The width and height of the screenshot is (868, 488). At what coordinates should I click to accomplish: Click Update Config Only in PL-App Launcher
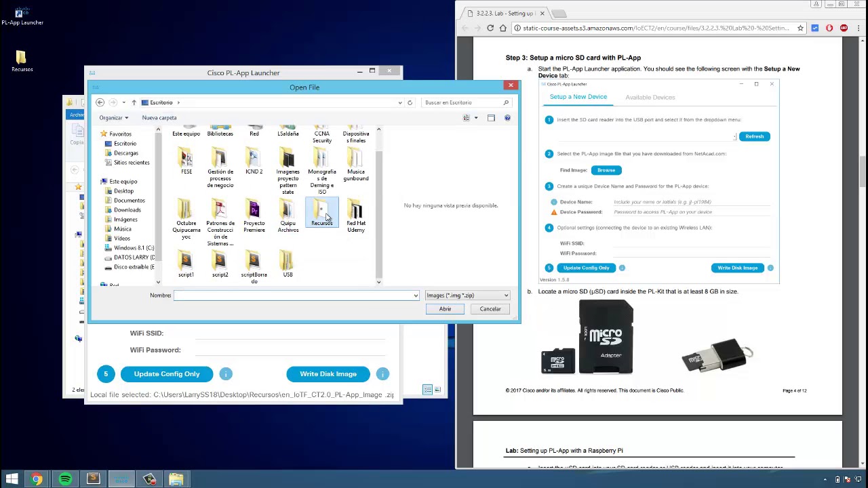167,374
